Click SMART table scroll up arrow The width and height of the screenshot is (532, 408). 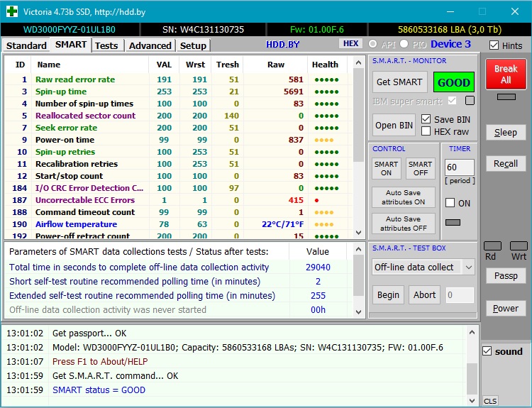(359, 62)
